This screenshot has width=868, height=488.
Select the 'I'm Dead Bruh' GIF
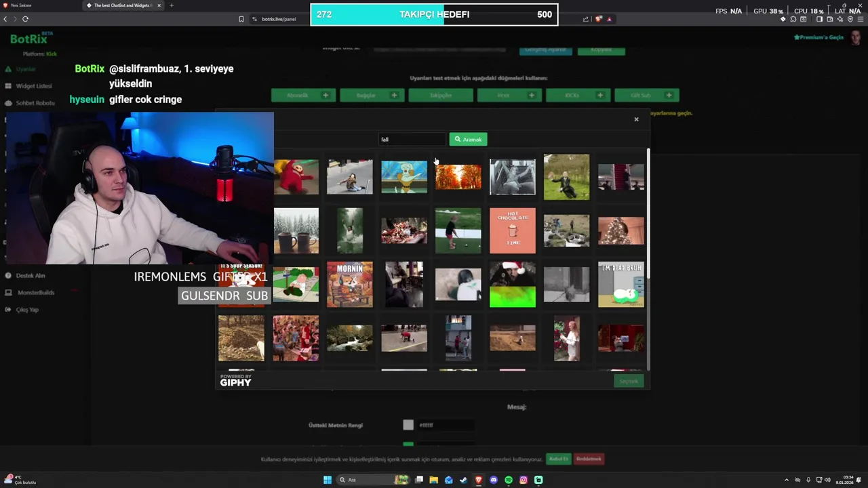621,284
